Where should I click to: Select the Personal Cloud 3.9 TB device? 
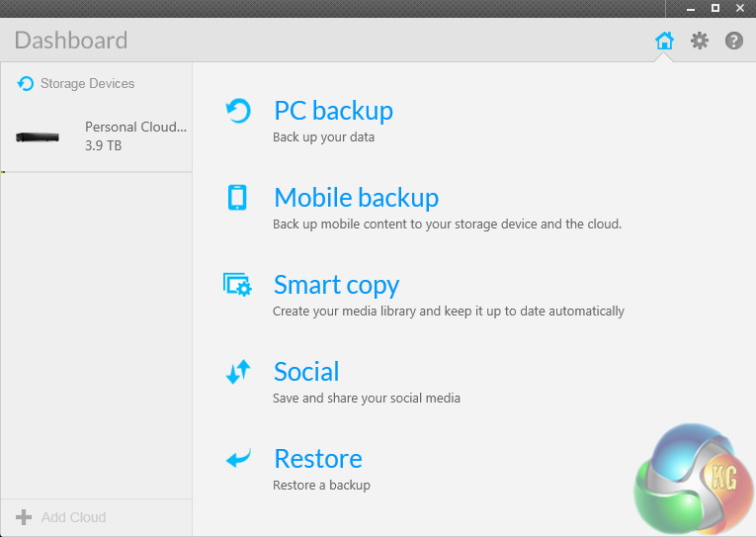pyautogui.click(x=135, y=136)
